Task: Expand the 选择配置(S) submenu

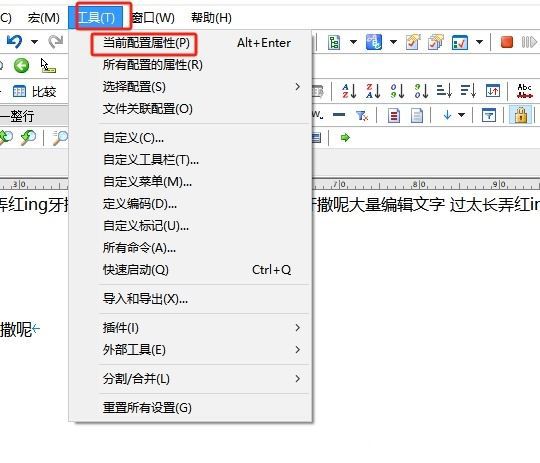Action: [190, 87]
